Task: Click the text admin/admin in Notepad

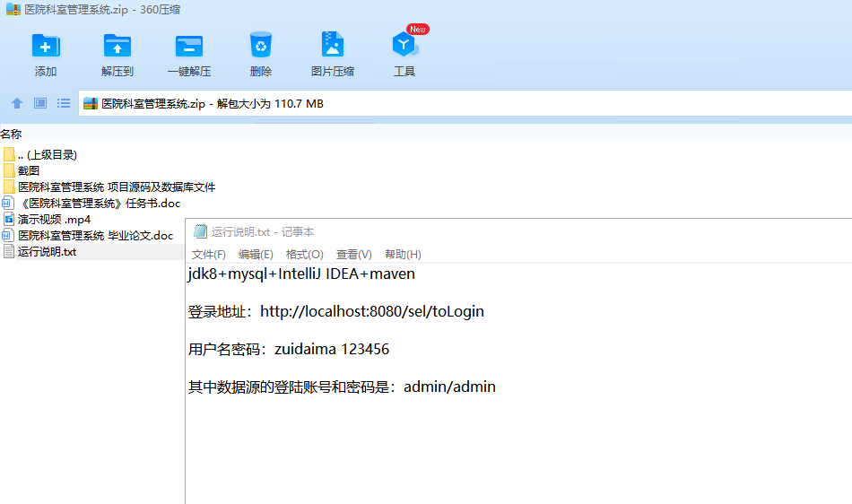Action: coord(449,387)
